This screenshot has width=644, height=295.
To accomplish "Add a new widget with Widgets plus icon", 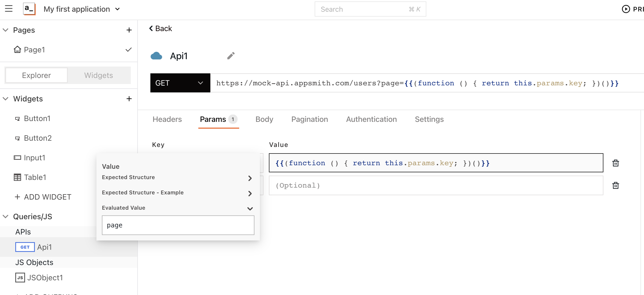I will [x=129, y=99].
